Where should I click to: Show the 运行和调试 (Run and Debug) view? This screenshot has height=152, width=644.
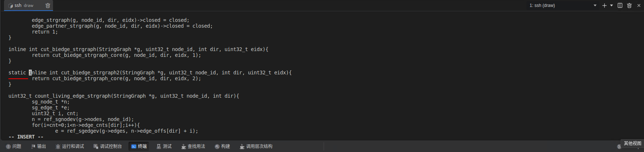70,146
